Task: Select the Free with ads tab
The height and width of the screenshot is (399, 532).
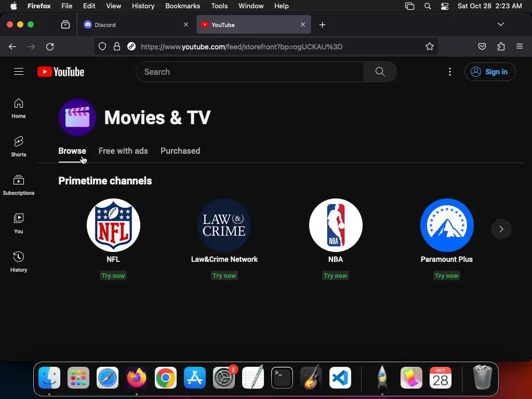Action: point(123,151)
